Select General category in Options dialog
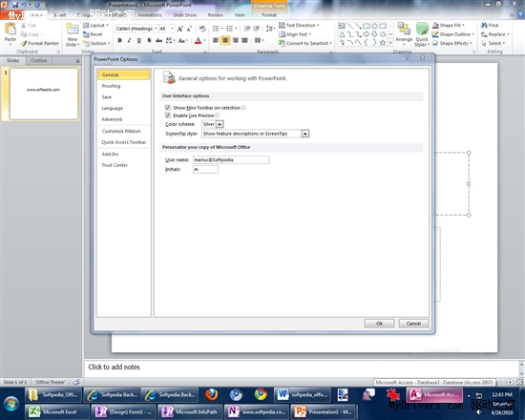This screenshot has height=420, width=525. (123, 74)
